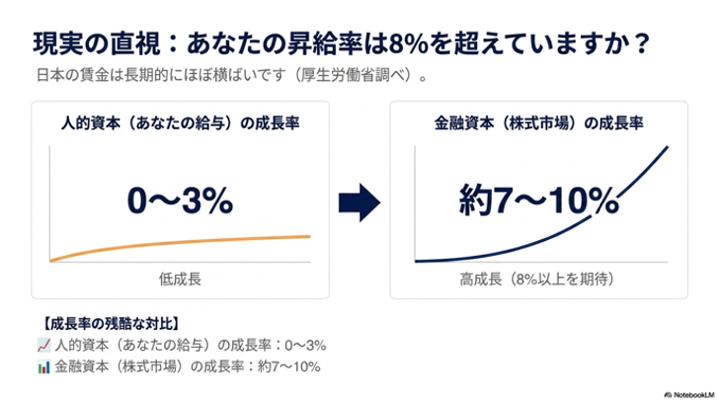The width and height of the screenshot is (720, 405).
Task: Click the dark blue right arrow icon
Action: coord(359,202)
